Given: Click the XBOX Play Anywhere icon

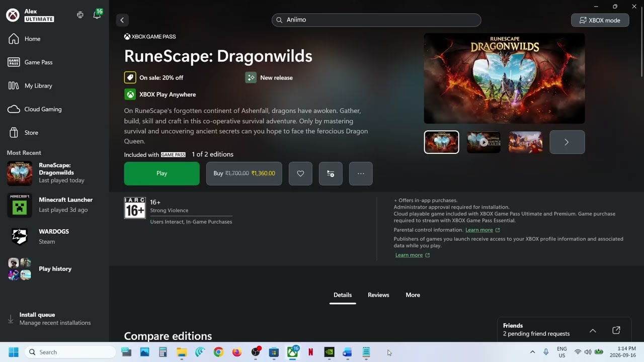Looking at the screenshot, I should click(x=130, y=95).
